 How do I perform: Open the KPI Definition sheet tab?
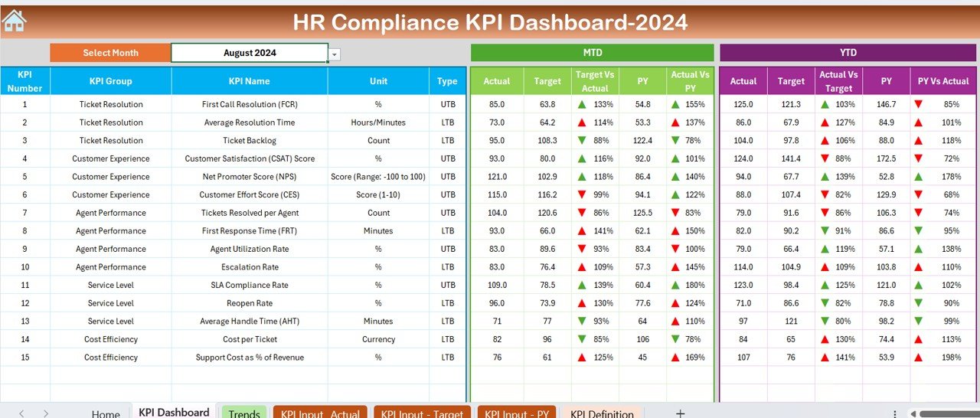[x=602, y=413]
